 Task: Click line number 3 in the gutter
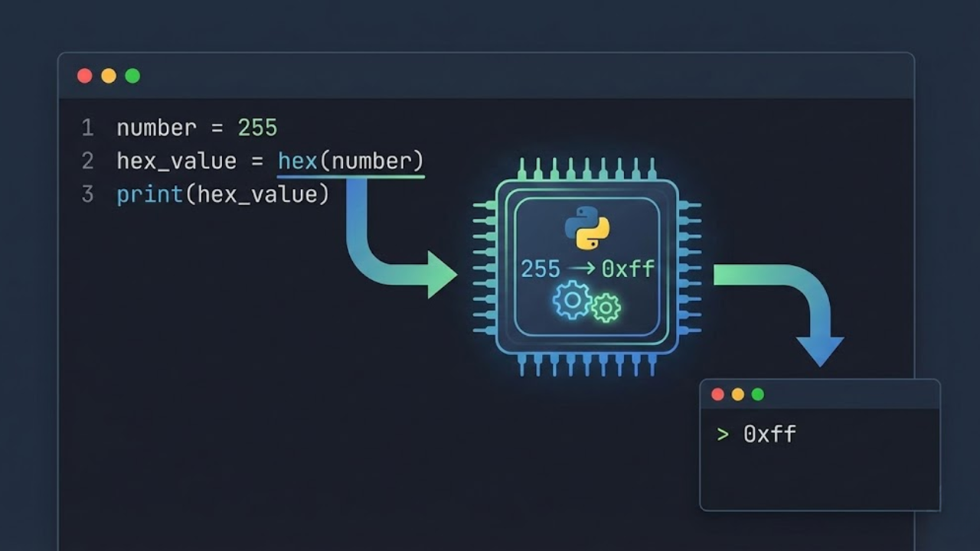point(87,194)
